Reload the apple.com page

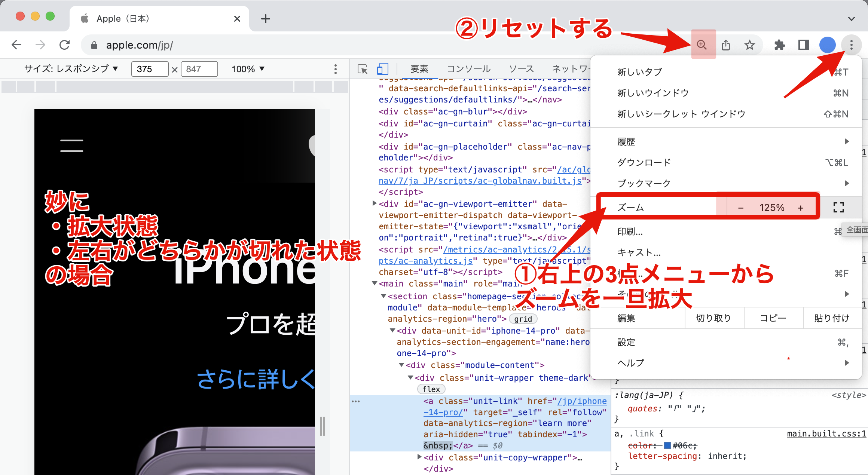point(65,45)
